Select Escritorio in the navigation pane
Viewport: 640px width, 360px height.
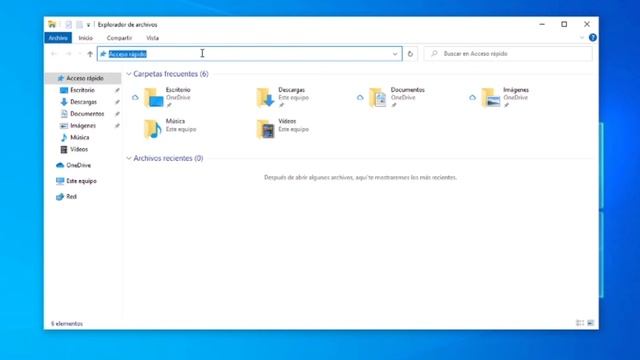click(82, 90)
